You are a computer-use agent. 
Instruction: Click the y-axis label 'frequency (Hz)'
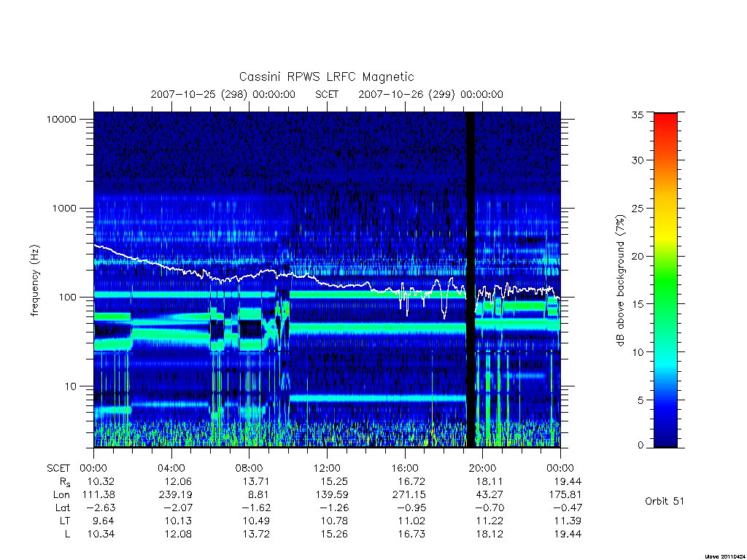(x=35, y=281)
